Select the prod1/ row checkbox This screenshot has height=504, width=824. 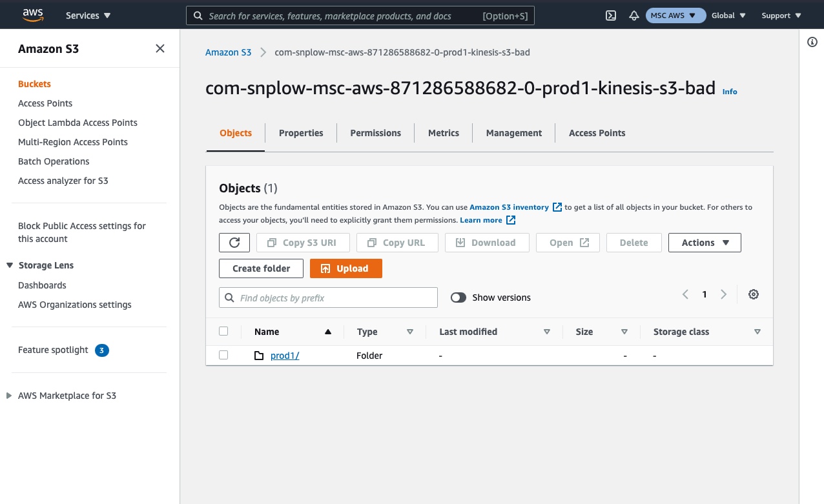(x=223, y=355)
